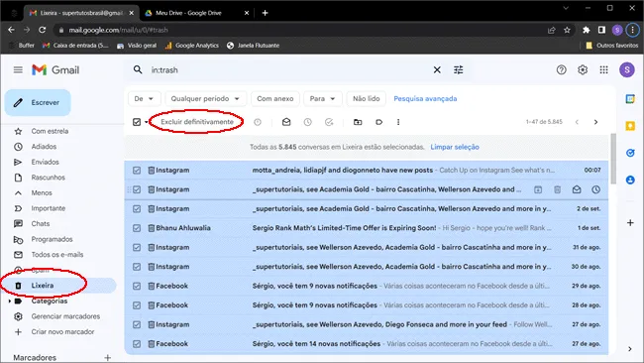The width and height of the screenshot is (644, 363).
Task: Click the Escrever compose button
Action: 38,102
